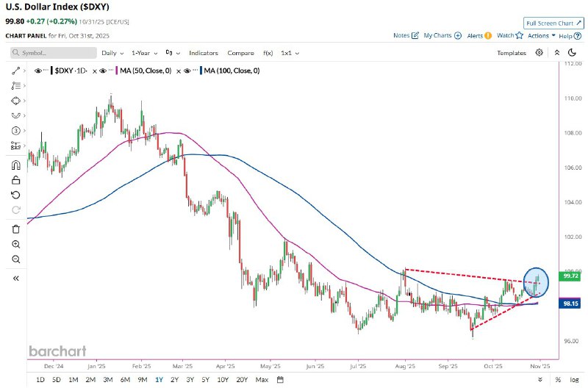Select the shapes drawing tool
The width and height of the screenshot is (588, 388).
click(15, 101)
